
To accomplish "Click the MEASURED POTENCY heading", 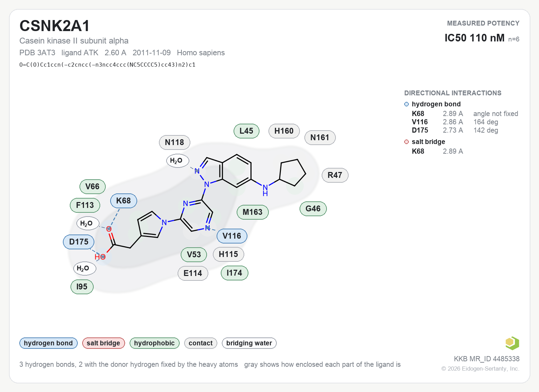I will (x=483, y=23).
